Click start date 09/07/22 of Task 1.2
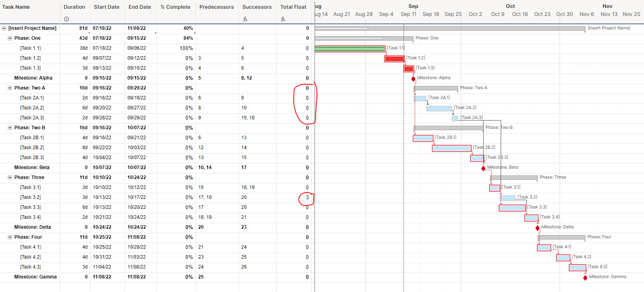 102,58
